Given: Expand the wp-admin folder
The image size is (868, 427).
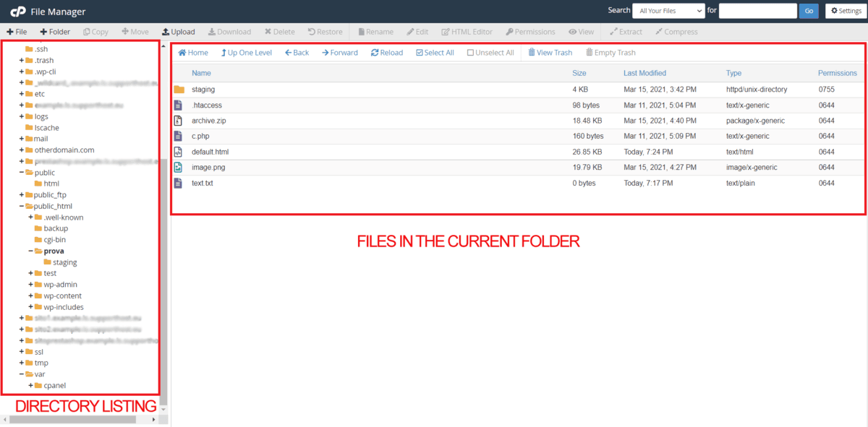Looking at the screenshot, I should click(x=31, y=285).
